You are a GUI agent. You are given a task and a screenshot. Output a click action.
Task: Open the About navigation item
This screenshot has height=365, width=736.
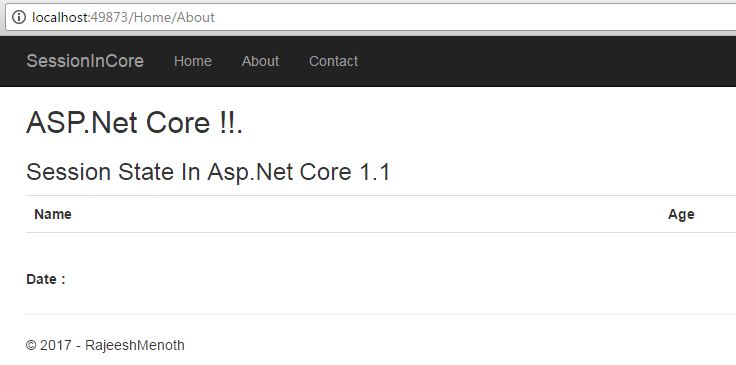tap(260, 61)
